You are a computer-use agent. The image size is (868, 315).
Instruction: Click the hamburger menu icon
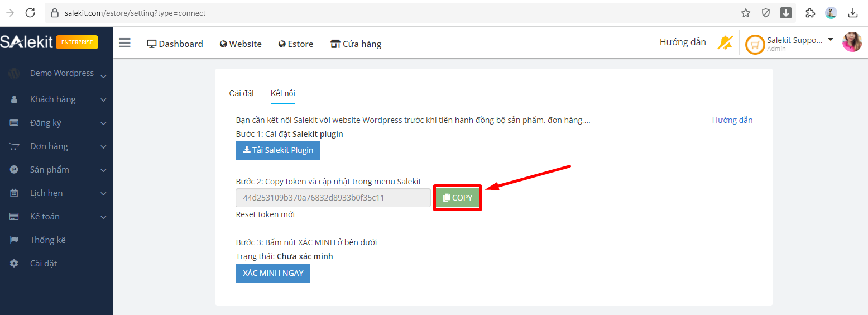[124, 43]
